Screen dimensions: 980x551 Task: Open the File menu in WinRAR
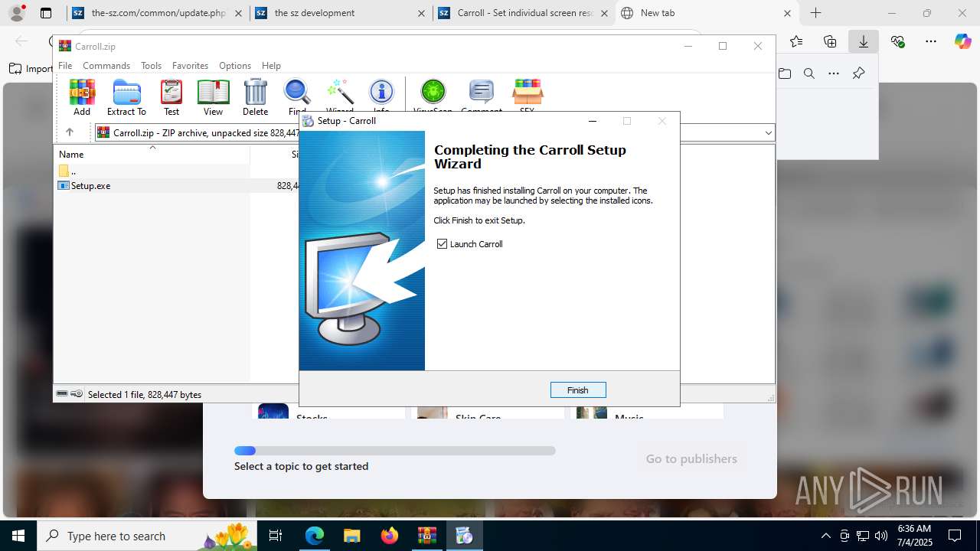click(65, 66)
